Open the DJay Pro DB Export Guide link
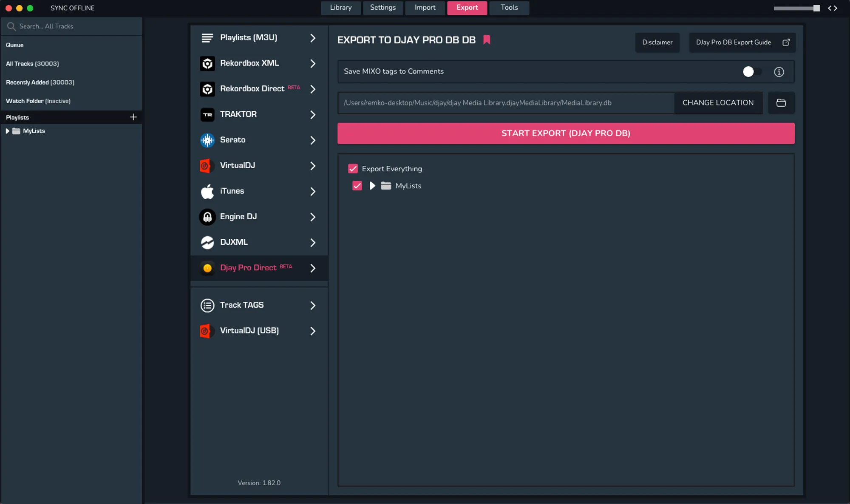 pos(742,42)
